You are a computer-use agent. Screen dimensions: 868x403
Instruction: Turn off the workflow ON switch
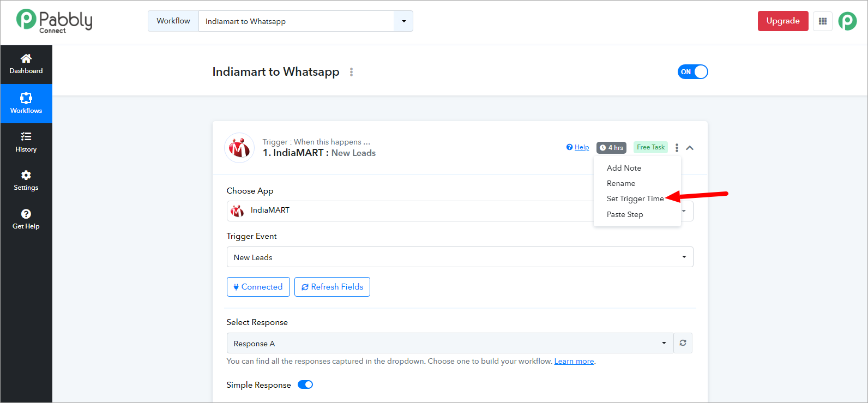[x=692, y=72]
